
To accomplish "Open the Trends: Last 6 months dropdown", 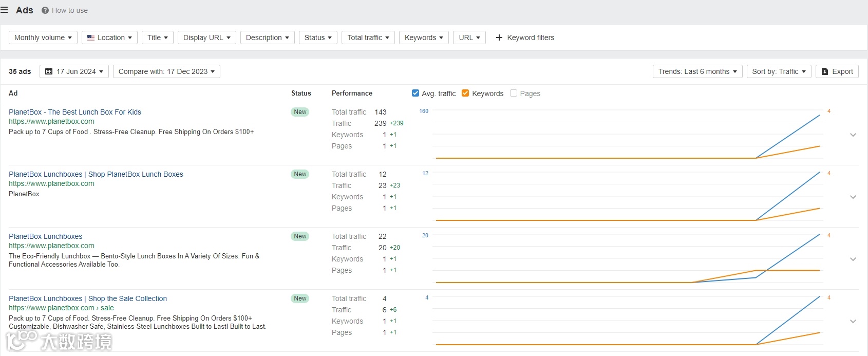I will (x=697, y=71).
